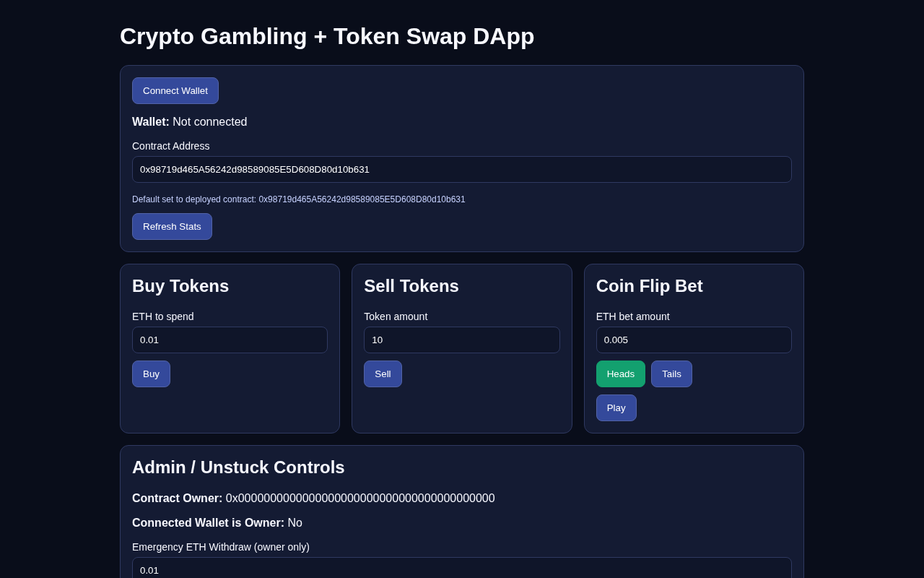Click the Emergency ETH Withdraw input
The image size is (924, 578).
point(461,569)
